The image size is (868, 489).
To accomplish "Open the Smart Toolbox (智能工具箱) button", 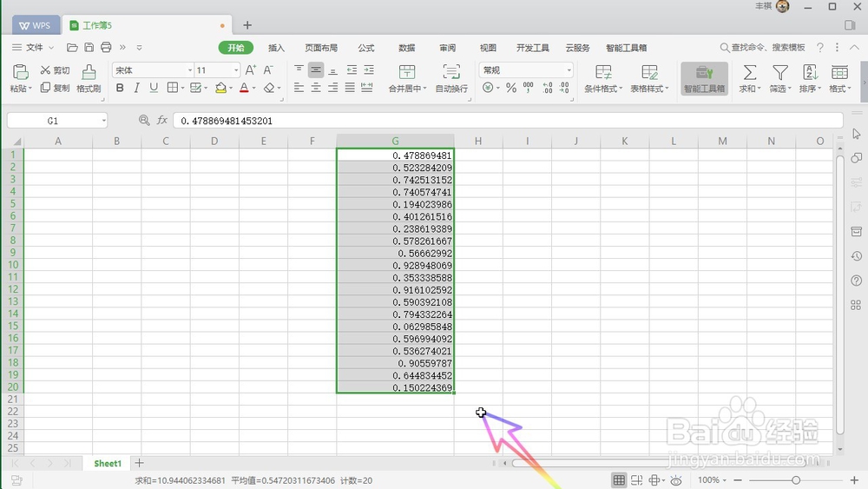I will coord(704,78).
